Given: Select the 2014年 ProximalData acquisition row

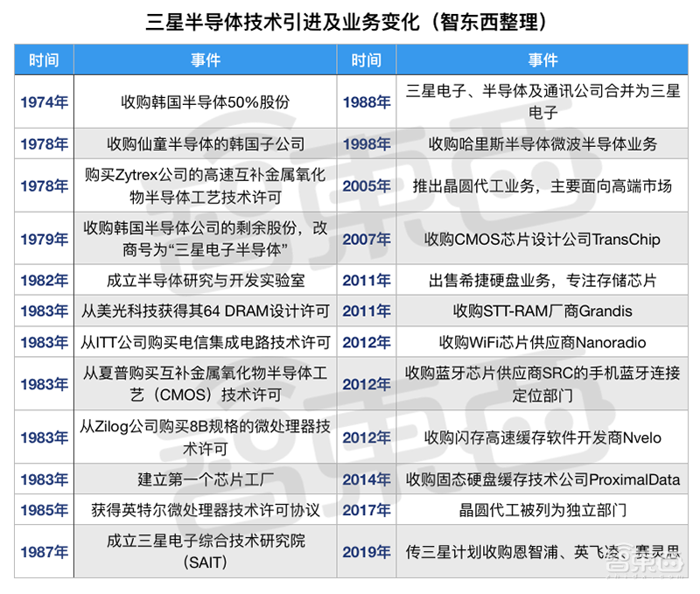Looking at the screenshot, I should coord(543,479).
